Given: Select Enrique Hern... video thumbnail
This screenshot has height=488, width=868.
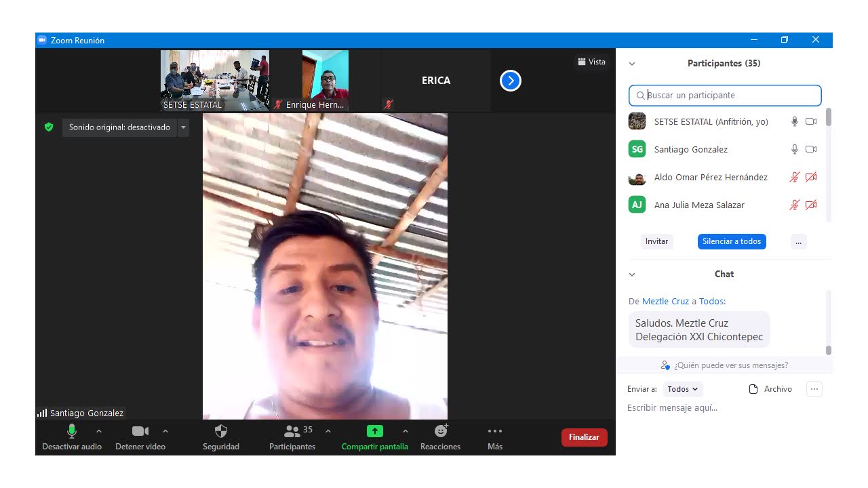Looking at the screenshot, I should pyautogui.click(x=325, y=81).
